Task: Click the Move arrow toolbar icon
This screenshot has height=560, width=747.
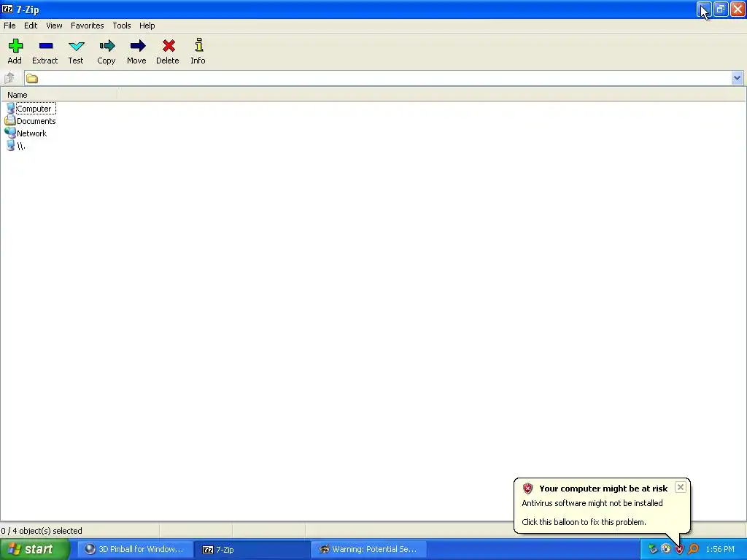Action: (x=138, y=46)
